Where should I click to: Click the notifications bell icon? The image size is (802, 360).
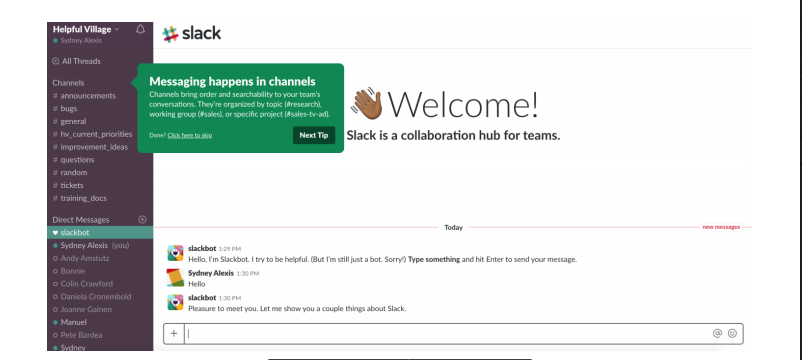point(140,30)
